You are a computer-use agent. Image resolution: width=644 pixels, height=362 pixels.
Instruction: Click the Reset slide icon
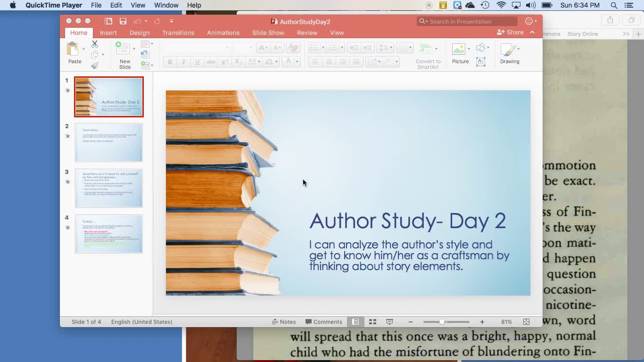click(x=145, y=54)
